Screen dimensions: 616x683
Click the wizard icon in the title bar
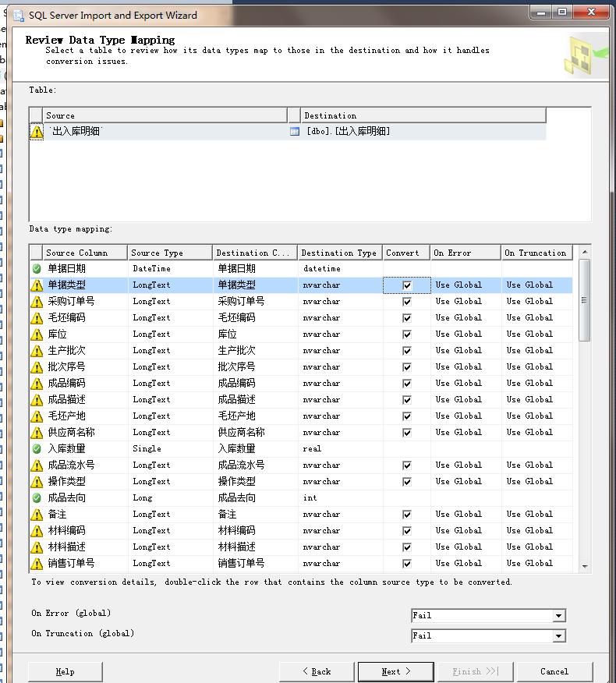(18, 15)
